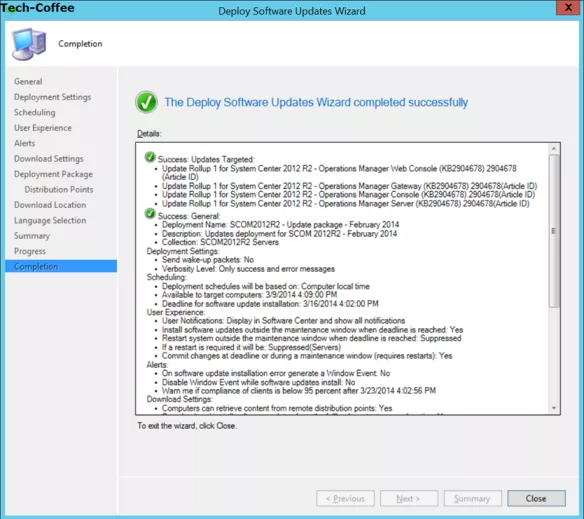
Task: Click the green check beside Success: General
Action: coord(150,214)
